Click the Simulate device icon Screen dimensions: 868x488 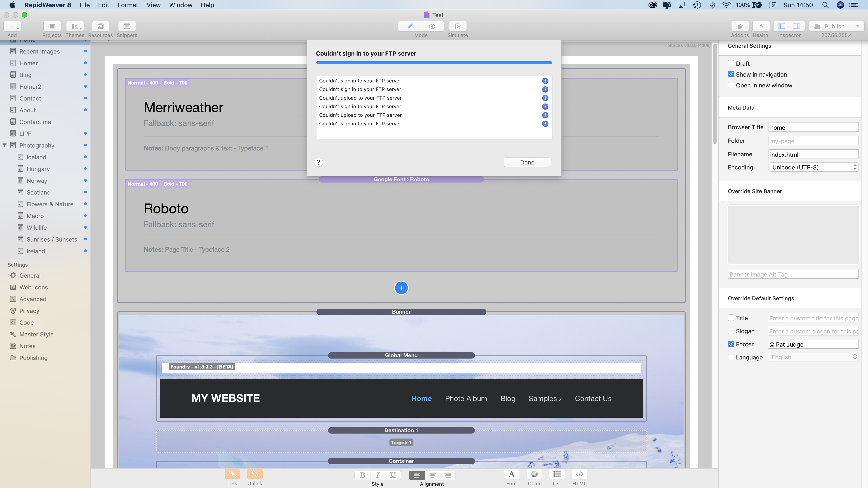(458, 26)
